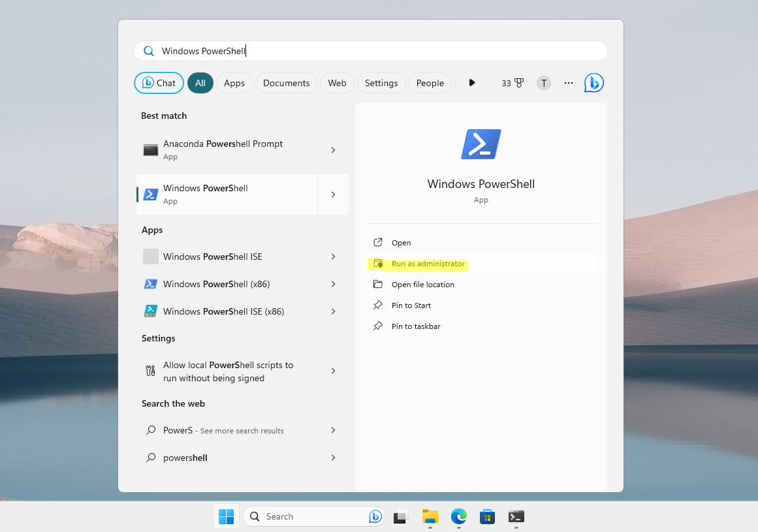The width and height of the screenshot is (758, 532).
Task: Open the Windows Start button
Action: (227, 516)
